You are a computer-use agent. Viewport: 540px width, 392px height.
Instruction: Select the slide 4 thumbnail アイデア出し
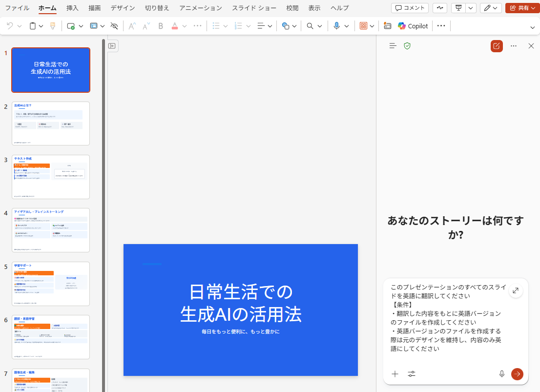[x=51, y=230]
